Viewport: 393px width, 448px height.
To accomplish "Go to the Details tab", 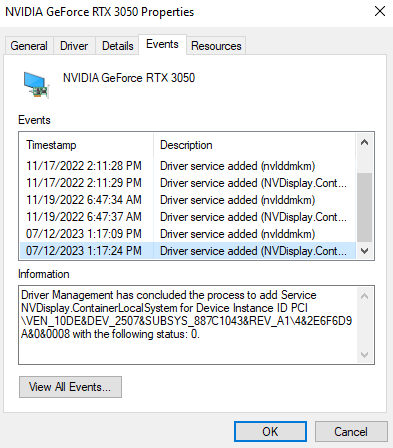I will coord(117,46).
